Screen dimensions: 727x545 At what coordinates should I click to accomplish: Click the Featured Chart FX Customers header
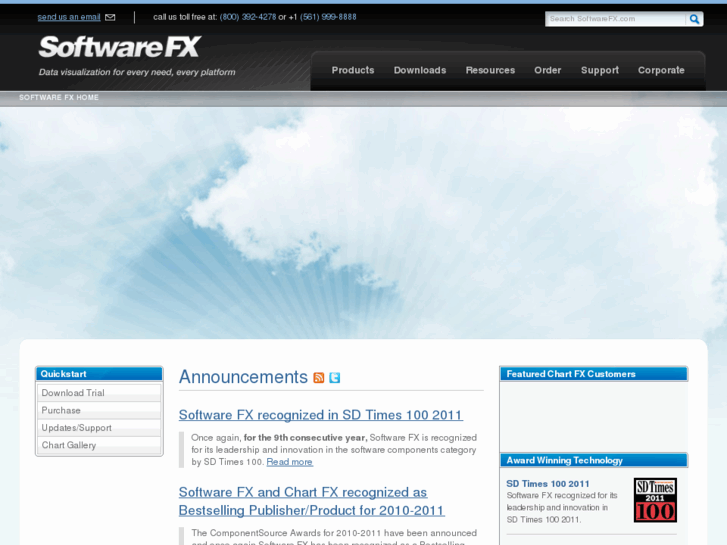point(594,374)
